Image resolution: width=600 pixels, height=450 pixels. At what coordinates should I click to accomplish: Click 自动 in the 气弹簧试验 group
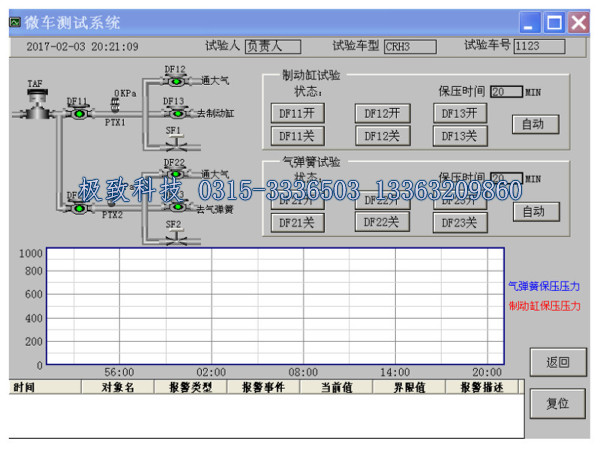click(x=532, y=211)
